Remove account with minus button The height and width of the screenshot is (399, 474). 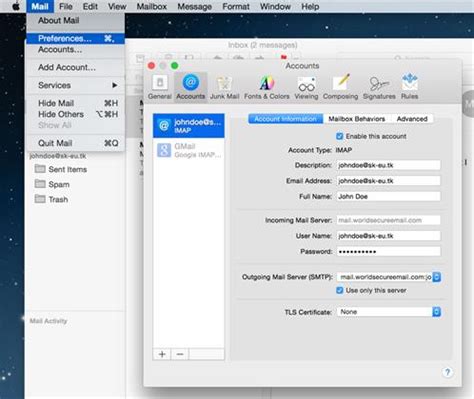click(180, 354)
